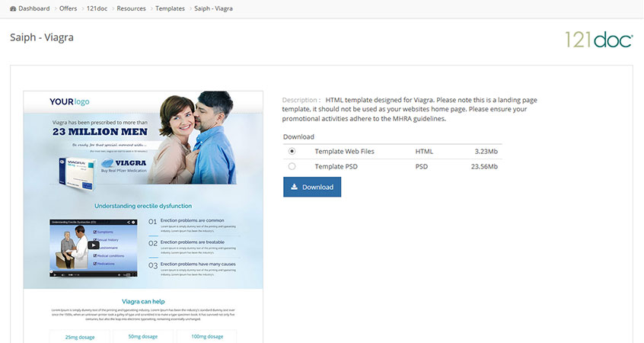
Task: Open the template preview thumbnail
Action: coord(143,216)
